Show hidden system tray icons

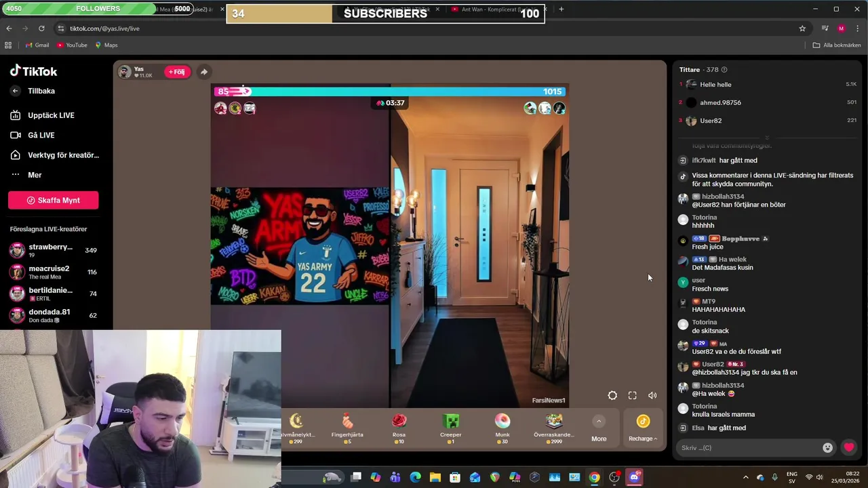pyautogui.click(x=746, y=477)
